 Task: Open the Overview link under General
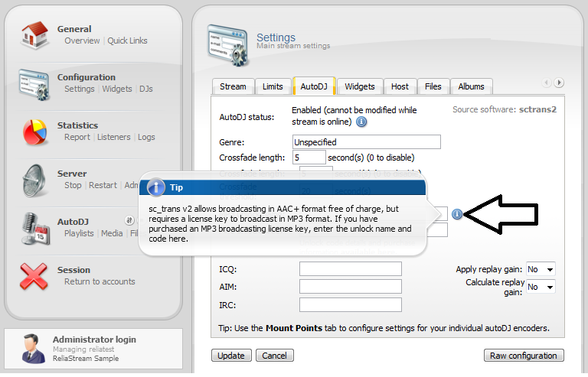[82, 41]
